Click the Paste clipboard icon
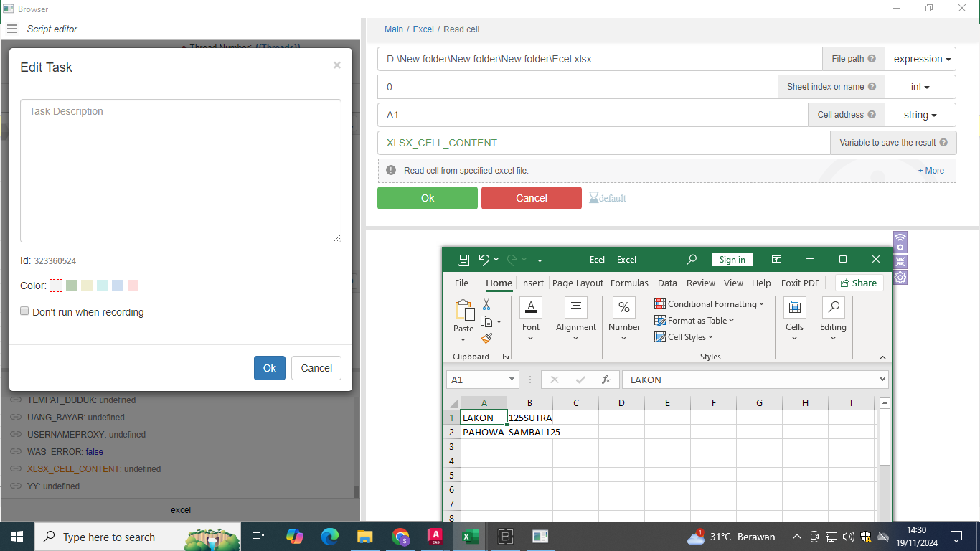The height and width of the screenshot is (551, 980). tap(464, 311)
